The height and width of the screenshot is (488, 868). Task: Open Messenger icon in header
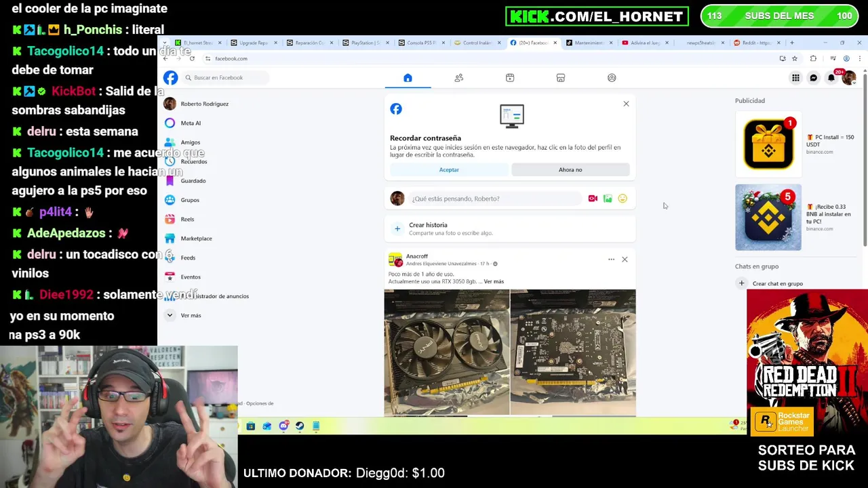pyautogui.click(x=814, y=78)
